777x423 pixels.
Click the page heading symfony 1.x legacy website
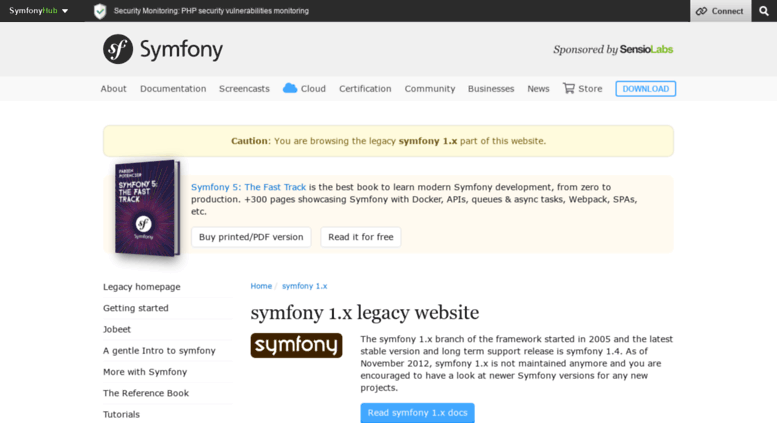[365, 313]
